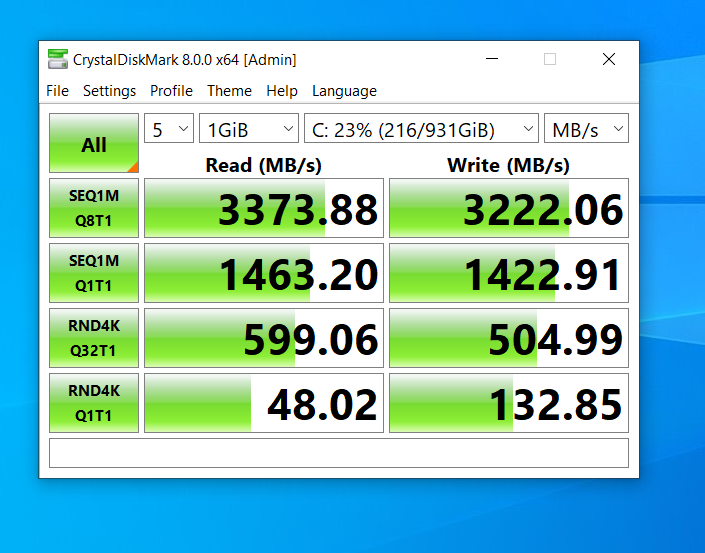Click the RND4K Q32T1 write value 504.99
Viewport: 705px width, 553px height.
(509, 338)
